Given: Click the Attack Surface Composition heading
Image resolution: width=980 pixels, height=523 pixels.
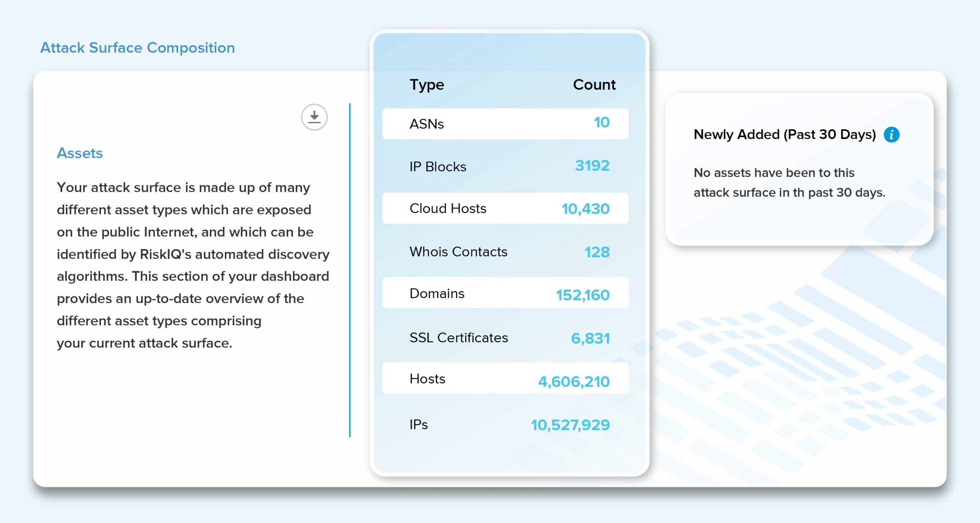Looking at the screenshot, I should (137, 48).
